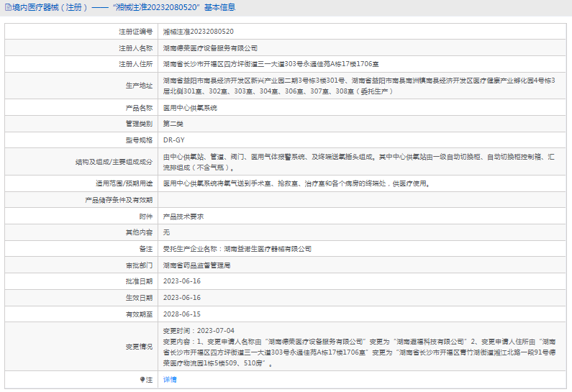Click the 适用范围/预期用途 label
This screenshot has width=572, height=392.
(124, 184)
